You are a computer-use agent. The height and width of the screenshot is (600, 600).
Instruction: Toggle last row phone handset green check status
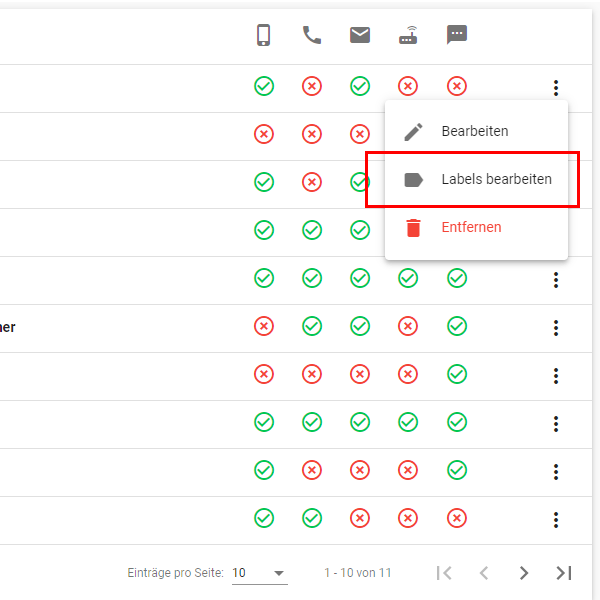pos(312,518)
